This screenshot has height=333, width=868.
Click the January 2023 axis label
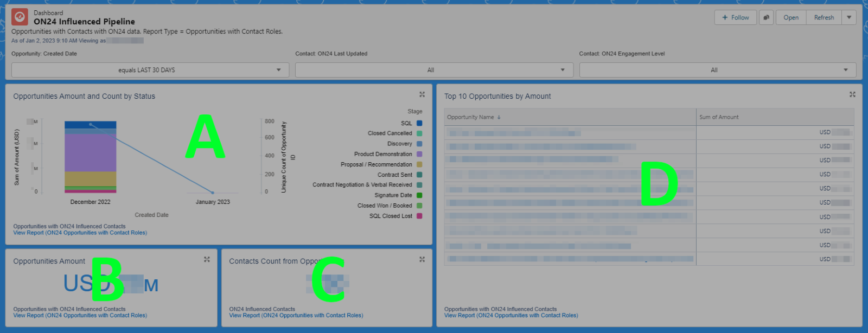(213, 202)
